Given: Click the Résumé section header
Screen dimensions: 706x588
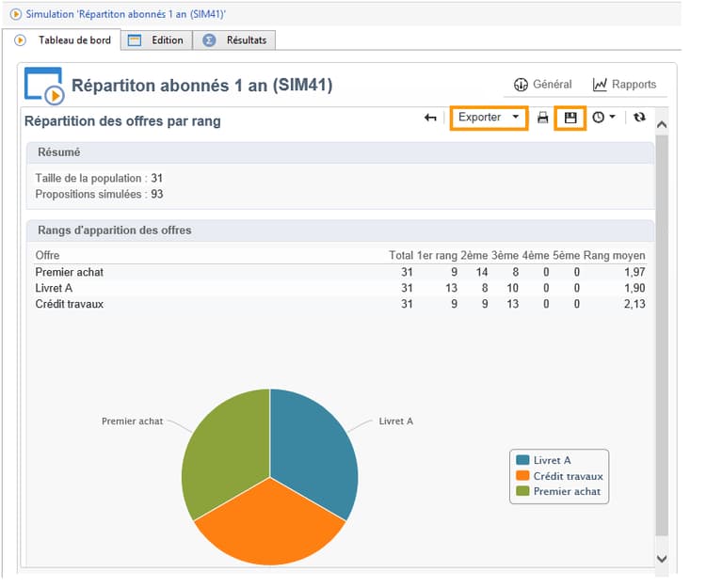Looking at the screenshot, I should point(340,152).
